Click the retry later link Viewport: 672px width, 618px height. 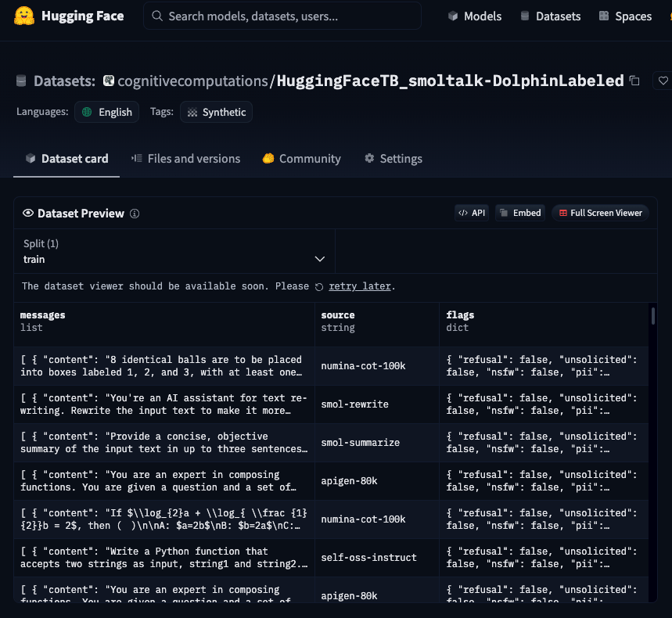pyautogui.click(x=360, y=286)
